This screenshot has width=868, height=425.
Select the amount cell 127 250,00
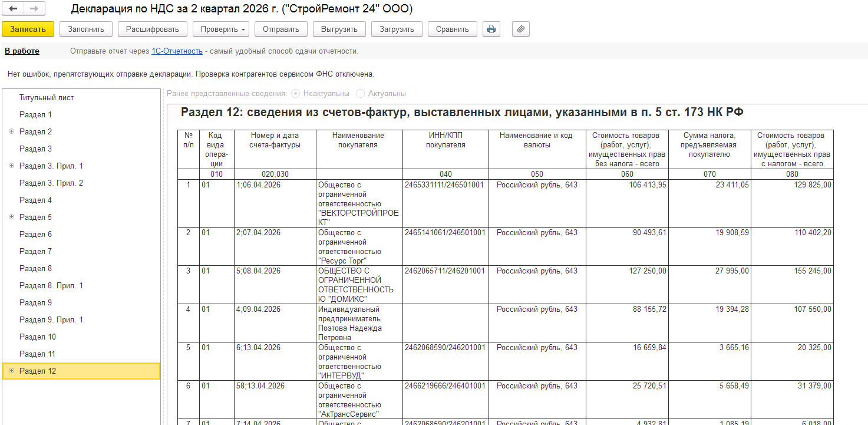(x=627, y=285)
